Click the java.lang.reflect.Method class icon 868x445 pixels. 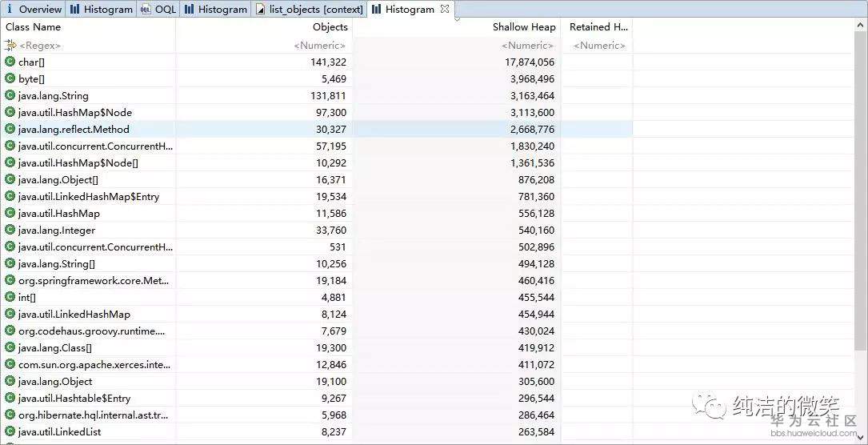pos(10,129)
